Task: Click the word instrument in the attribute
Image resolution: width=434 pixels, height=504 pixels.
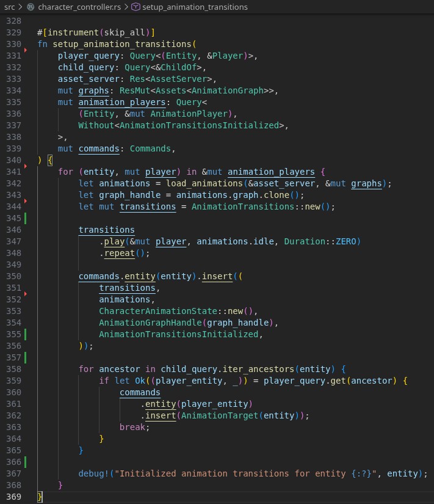Action: [x=73, y=32]
